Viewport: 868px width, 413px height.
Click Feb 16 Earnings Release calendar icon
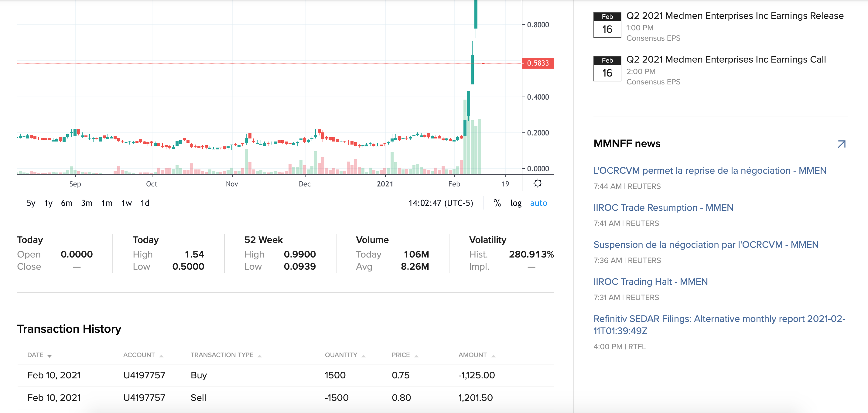[x=607, y=25]
